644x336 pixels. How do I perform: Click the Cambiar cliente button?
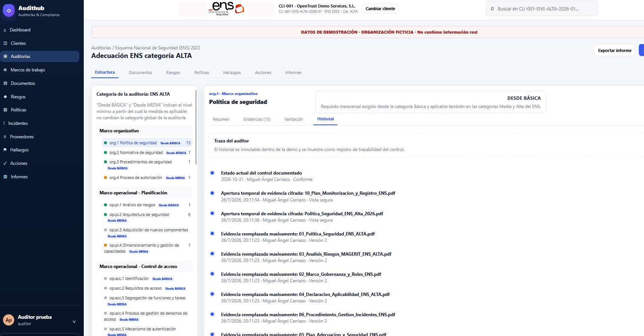coord(380,9)
